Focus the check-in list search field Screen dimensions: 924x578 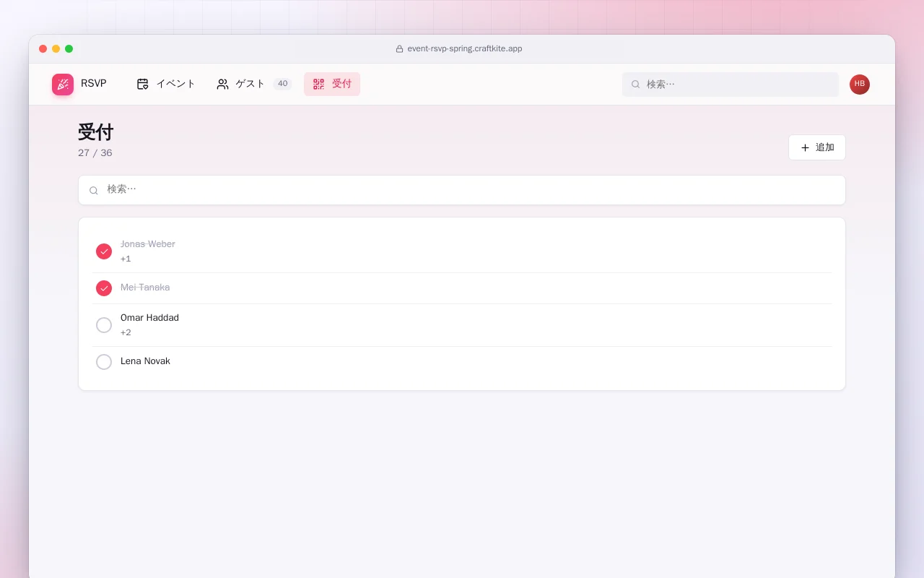pos(462,190)
